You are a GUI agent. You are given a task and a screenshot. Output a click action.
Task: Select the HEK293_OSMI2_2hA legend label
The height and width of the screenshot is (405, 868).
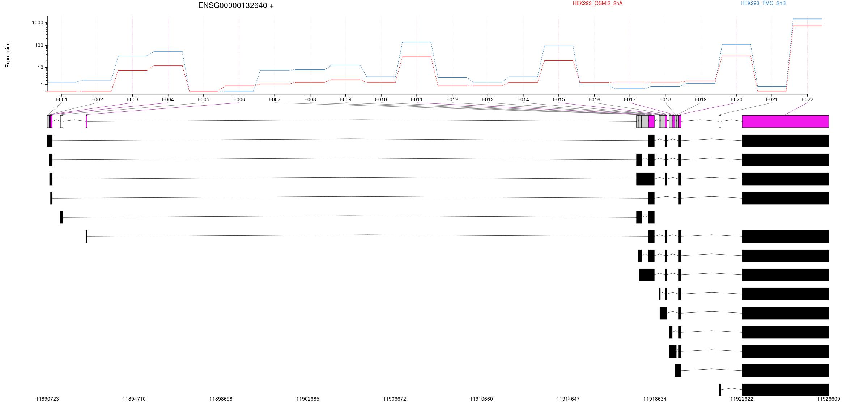pos(597,3)
